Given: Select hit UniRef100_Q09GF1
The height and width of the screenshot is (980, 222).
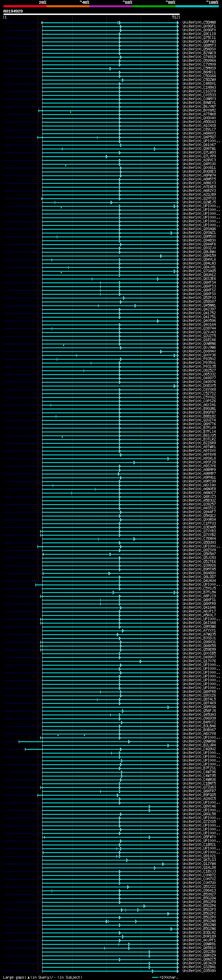Looking at the screenshot, I should pos(199,26).
